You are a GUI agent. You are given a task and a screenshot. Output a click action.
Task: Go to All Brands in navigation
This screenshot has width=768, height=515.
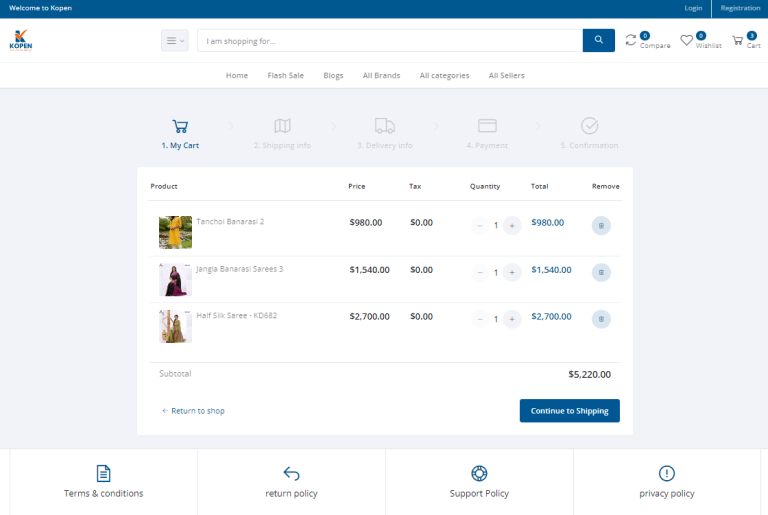381,76
